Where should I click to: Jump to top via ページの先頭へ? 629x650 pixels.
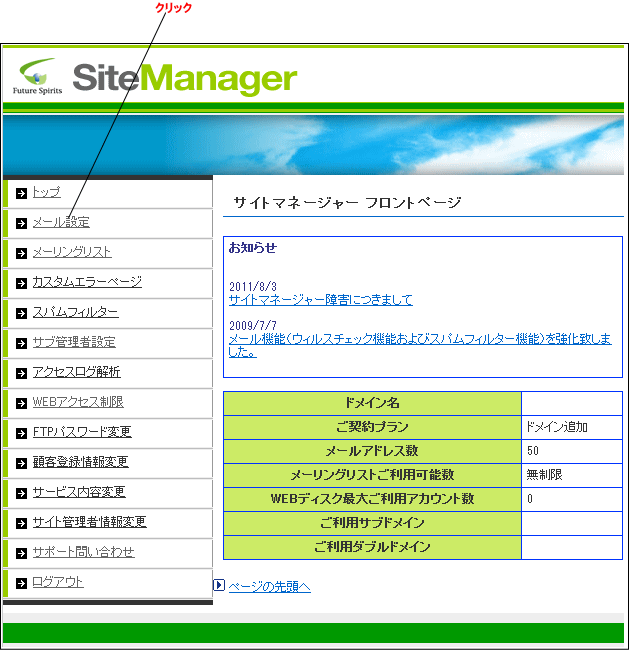(270, 586)
